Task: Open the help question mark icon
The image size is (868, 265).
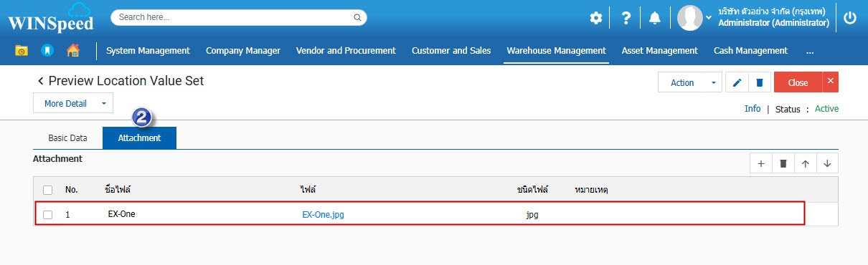Action: [626, 18]
